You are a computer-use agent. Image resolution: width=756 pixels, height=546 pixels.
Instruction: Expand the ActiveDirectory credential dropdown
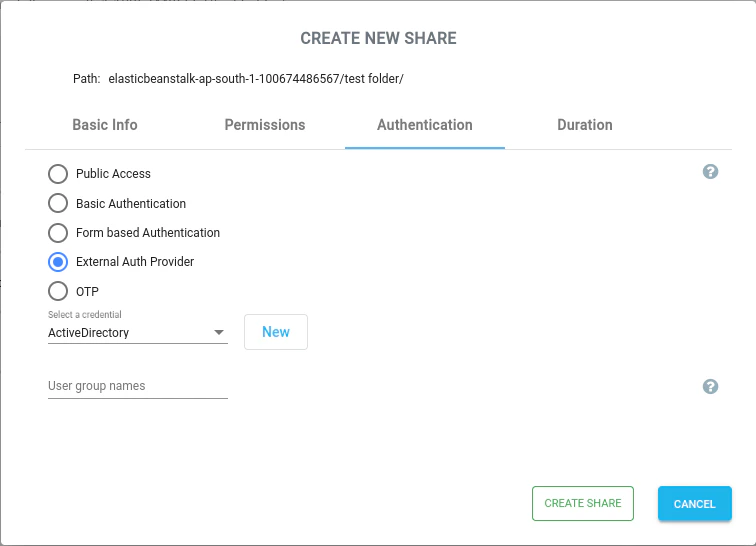click(x=137, y=332)
